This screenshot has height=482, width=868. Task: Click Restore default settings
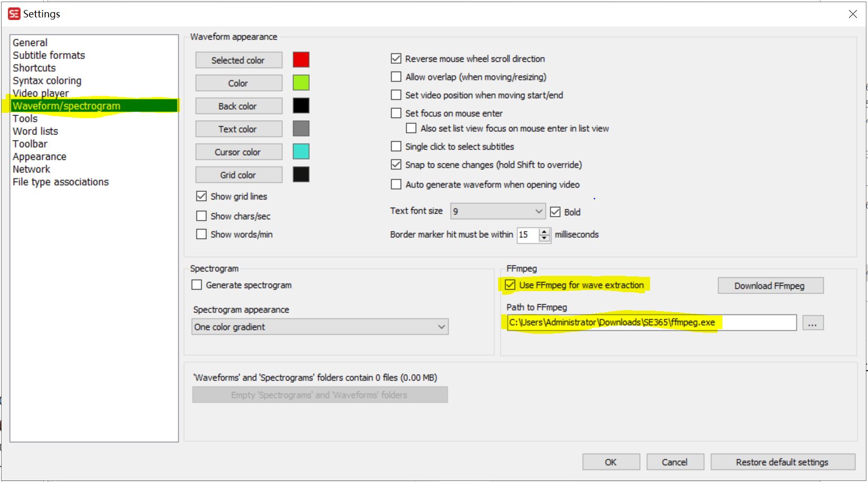(782, 461)
